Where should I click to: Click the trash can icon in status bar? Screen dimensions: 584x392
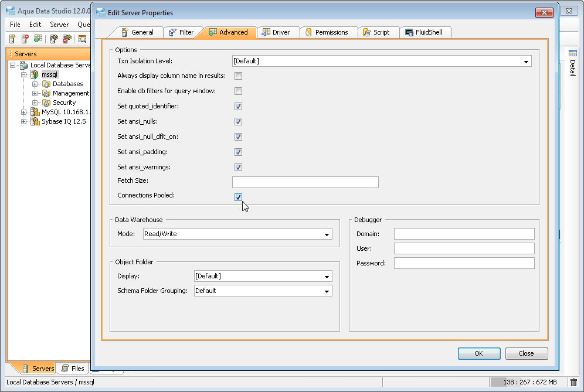(573, 382)
